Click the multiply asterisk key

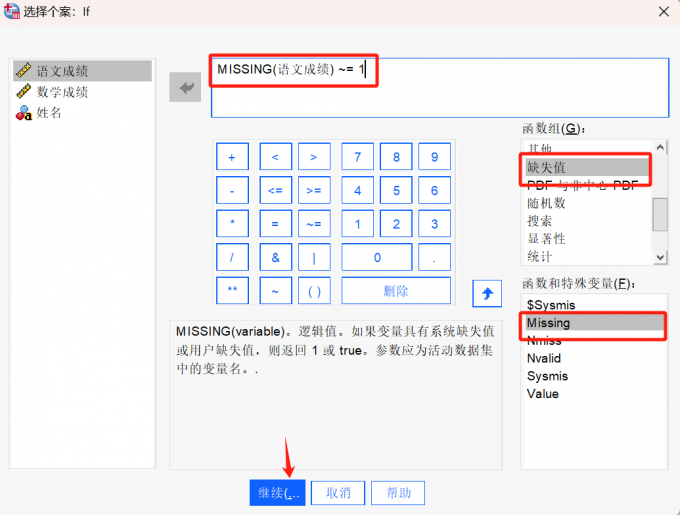232,224
